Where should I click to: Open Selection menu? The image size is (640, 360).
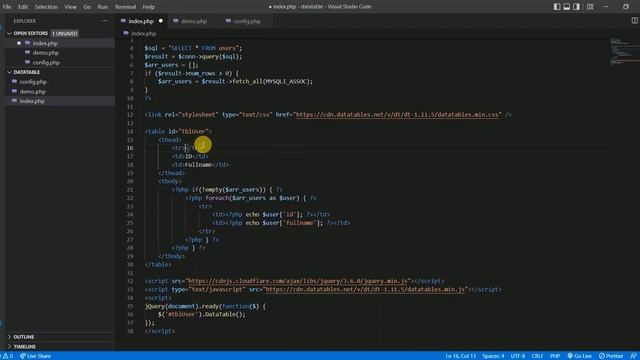pos(46,7)
